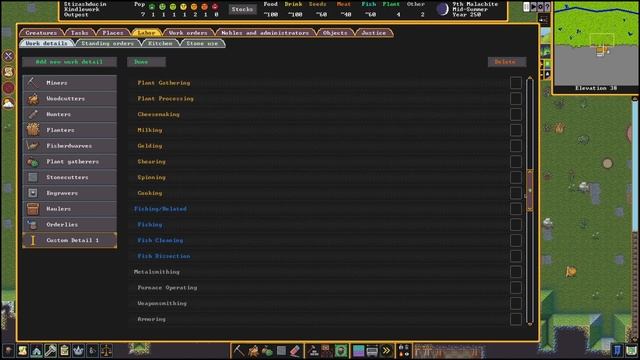This screenshot has width=640, height=360.
Task: Select the Haulers work detail
Action: [x=70, y=209]
